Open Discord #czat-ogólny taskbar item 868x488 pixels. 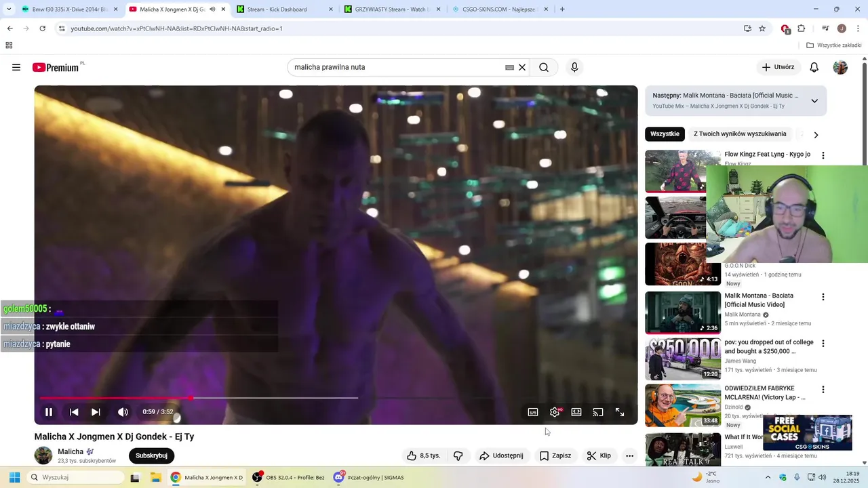click(x=369, y=477)
